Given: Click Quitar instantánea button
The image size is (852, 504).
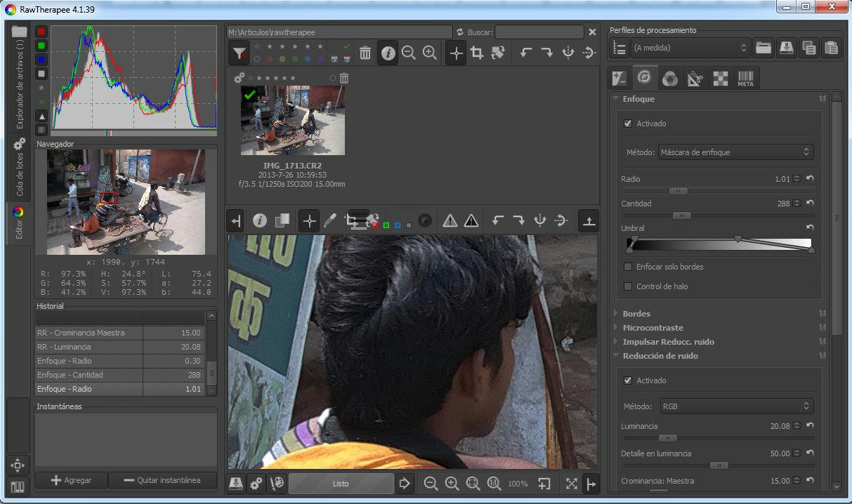Looking at the screenshot, I should coord(162,480).
